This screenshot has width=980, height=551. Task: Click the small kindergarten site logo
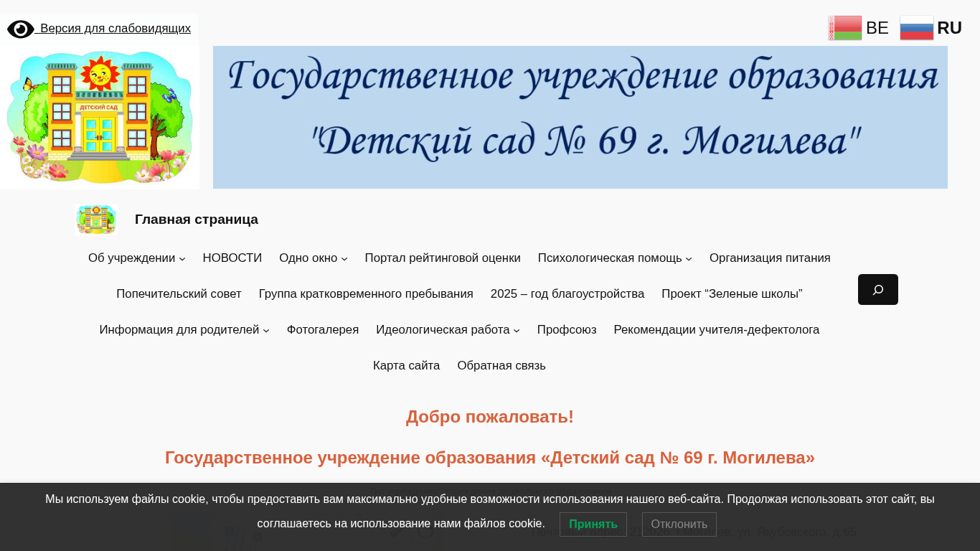(x=95, y=220)
